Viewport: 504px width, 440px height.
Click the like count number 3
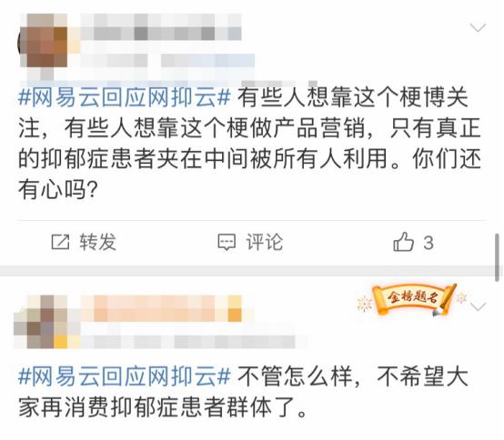(428, 243)
